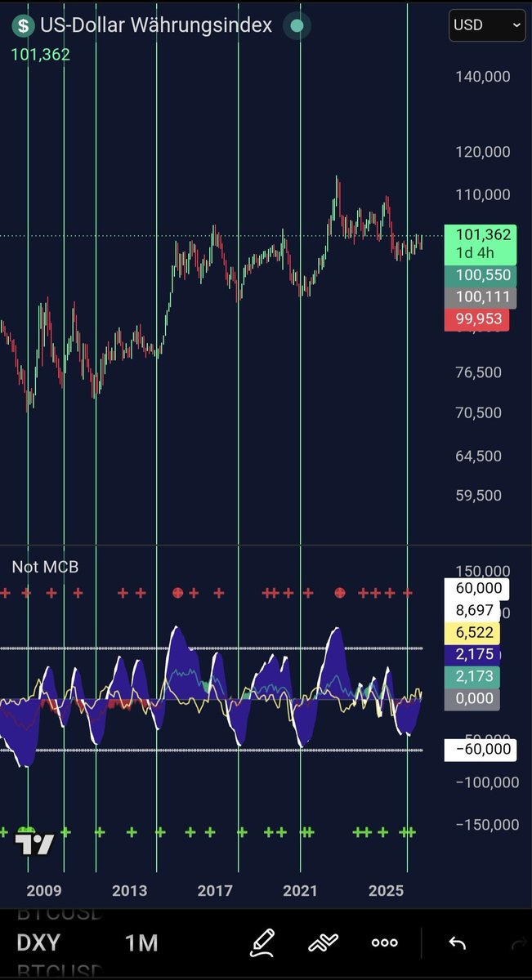Click the 99,953 red price label
The width and height of the screenshot is (532, 980).
(478, 319)
